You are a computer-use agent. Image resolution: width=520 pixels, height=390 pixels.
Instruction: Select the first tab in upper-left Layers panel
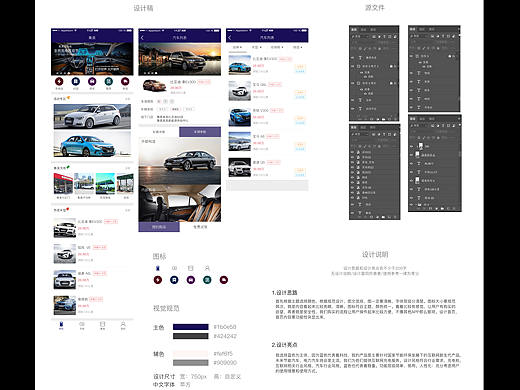(354, 29)
